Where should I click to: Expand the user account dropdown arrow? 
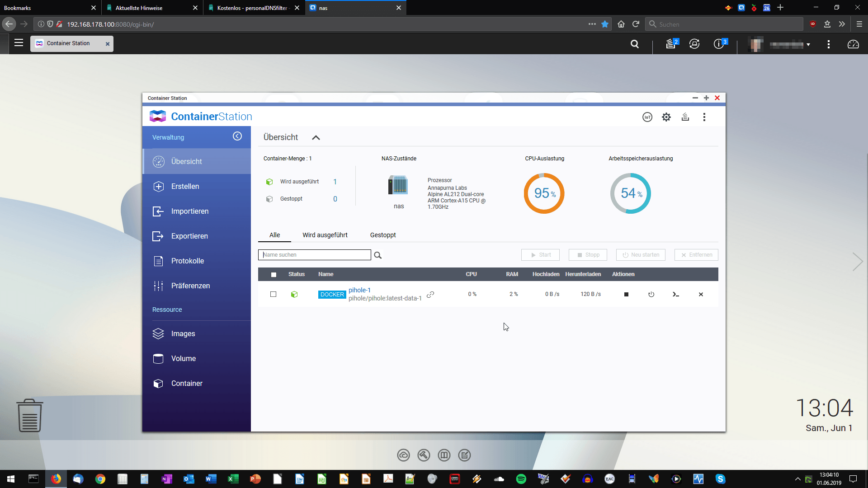point(808,44)
